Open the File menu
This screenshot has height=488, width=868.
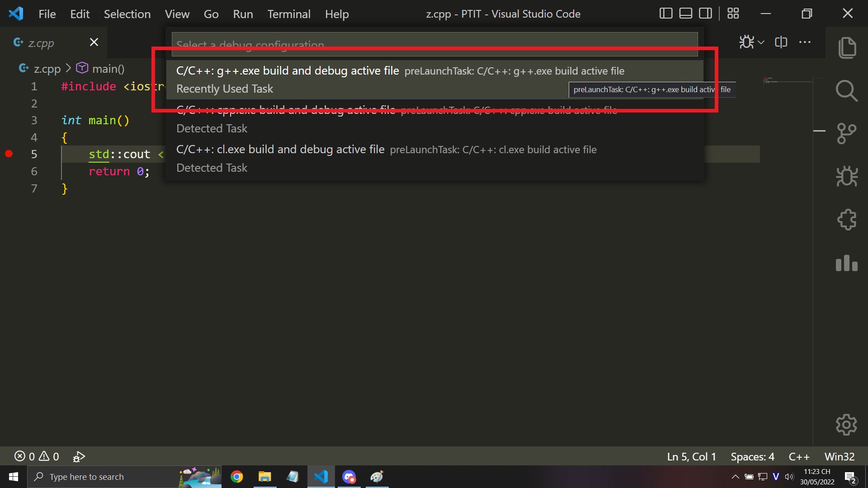click(47, 14)
